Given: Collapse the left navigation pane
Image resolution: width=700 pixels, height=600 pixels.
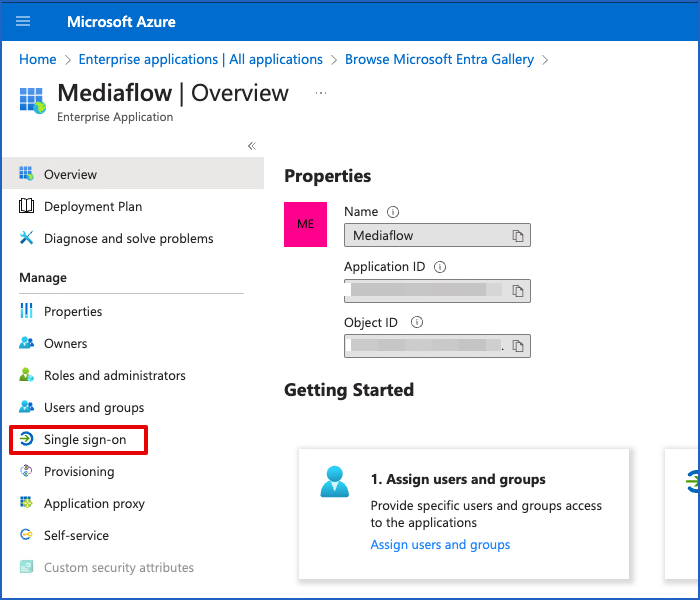Looking at the screenshot, I should pyautogui.click(x=252, y=146).
